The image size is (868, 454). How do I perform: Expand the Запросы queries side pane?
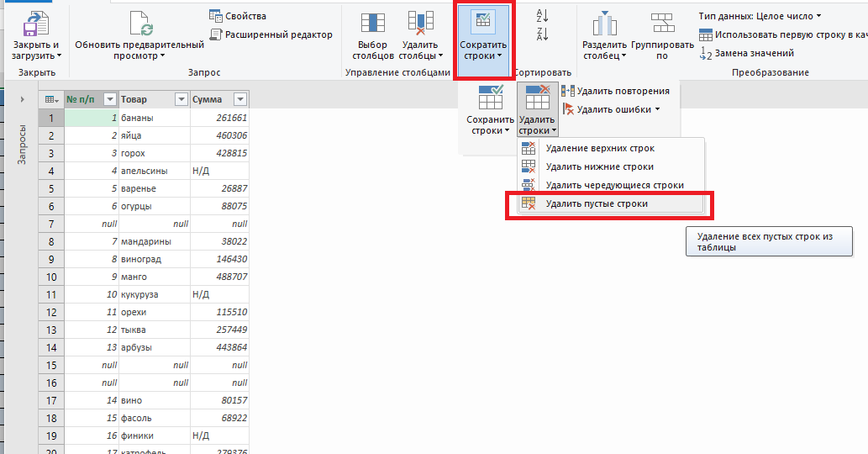(22, 100)
